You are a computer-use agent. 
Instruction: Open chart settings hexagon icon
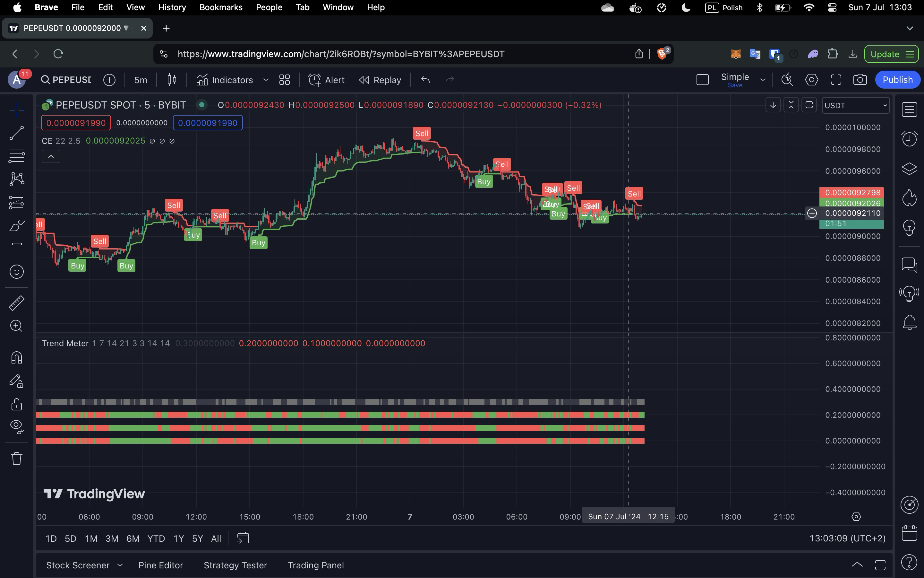coord(811,80)
